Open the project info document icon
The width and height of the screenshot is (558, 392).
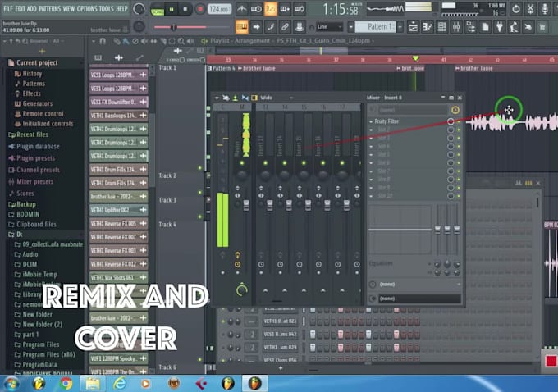click(486, 27)
